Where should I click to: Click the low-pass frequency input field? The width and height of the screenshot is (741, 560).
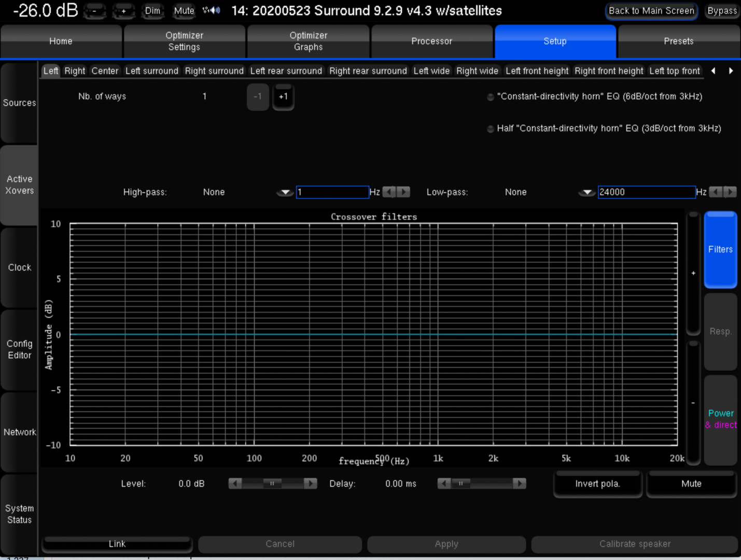(x=646, y=192)
